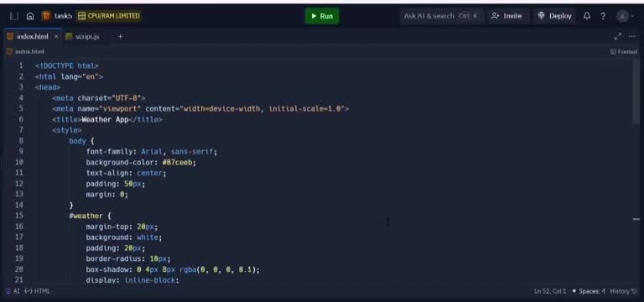Open the AI status bar item

tap(13, 291)
